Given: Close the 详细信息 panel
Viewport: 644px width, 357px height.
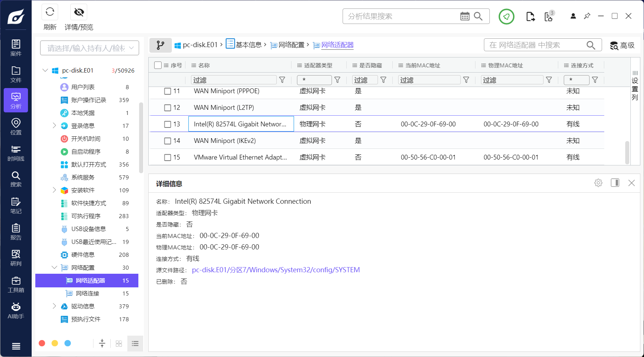Looking at the screenshot, I should click(631, 183).
